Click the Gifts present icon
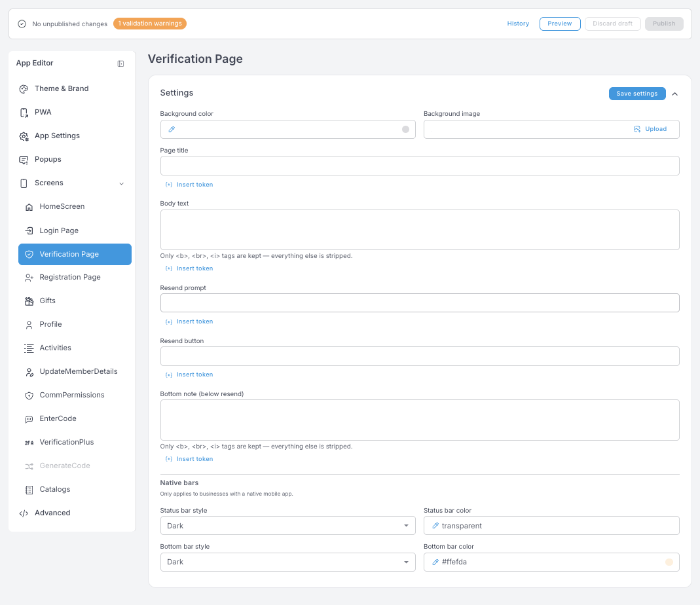 pos(29,301)
